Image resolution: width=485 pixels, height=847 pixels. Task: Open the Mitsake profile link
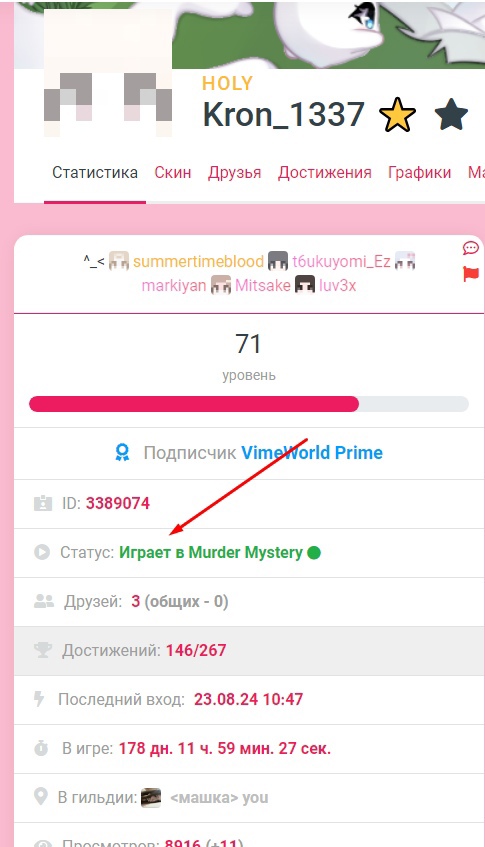pyautogui.click(x=262, y=285)
